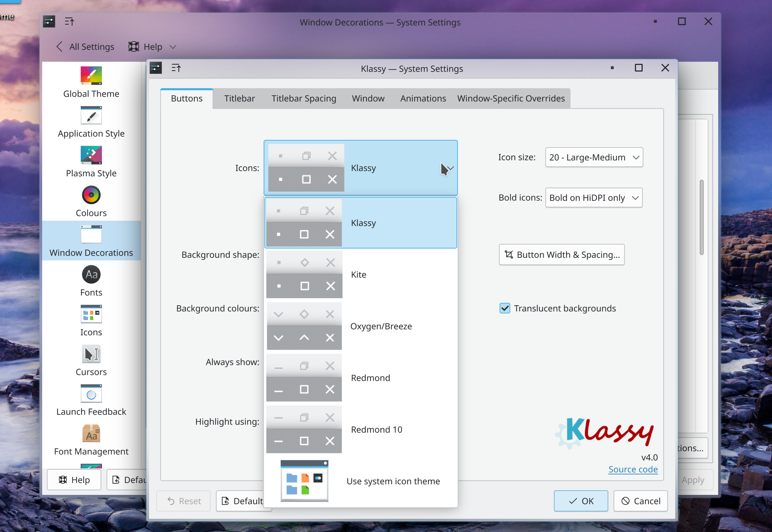Click v4.0 version label
Image resolution: width=772 pixels, height=532 pixels.
[649, 457]
